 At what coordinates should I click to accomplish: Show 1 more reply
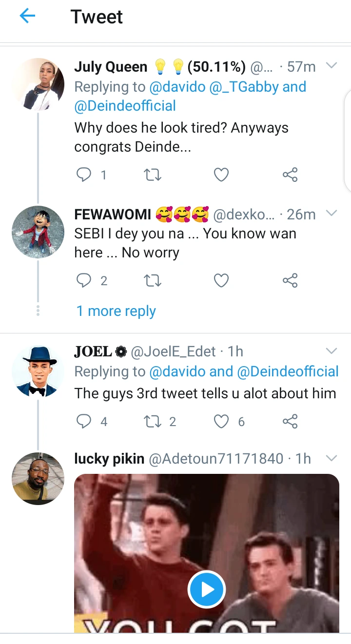pyautogui.click(x=116, y=311)
